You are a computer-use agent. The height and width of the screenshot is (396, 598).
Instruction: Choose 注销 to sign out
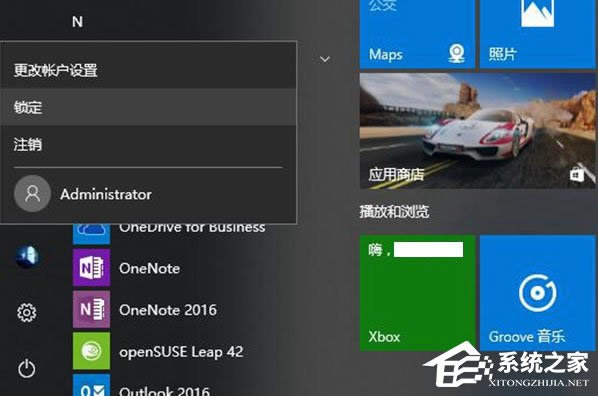click(148, 144)
